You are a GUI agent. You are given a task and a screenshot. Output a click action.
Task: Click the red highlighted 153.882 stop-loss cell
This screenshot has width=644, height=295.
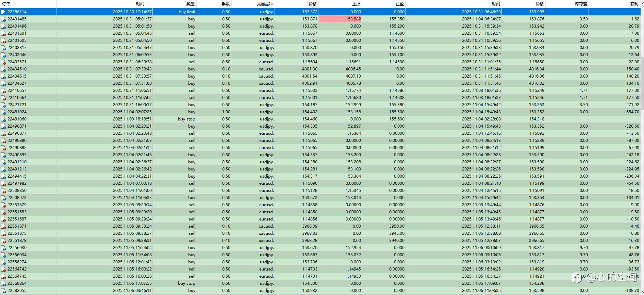coord(340,19)
